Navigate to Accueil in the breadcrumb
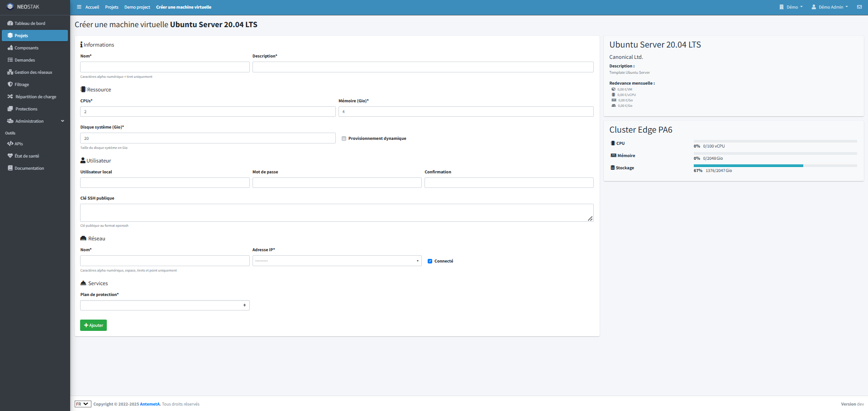The height and width of the screenshot is (411, 868). coord(92,7)
